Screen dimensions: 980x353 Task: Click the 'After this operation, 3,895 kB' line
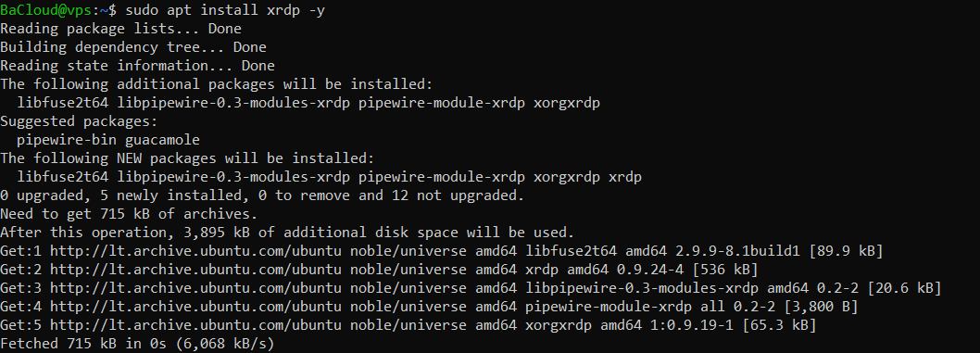tap(287, 233)
